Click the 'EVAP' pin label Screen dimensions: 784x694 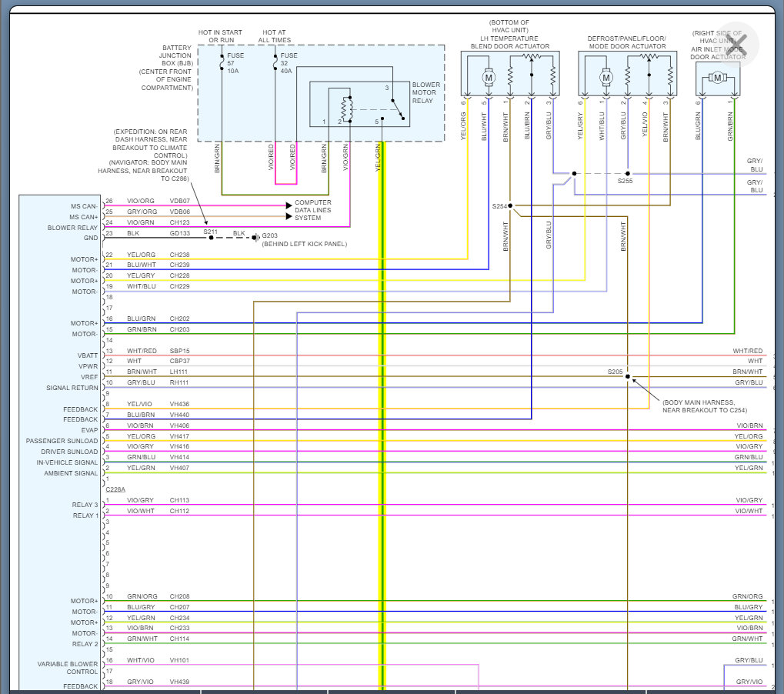(x=89, y=430)
